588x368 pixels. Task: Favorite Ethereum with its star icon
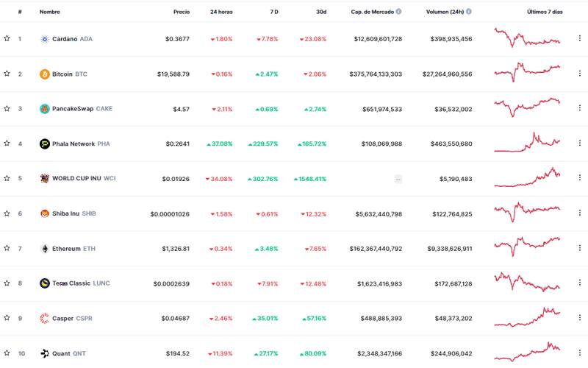point(7,249)
